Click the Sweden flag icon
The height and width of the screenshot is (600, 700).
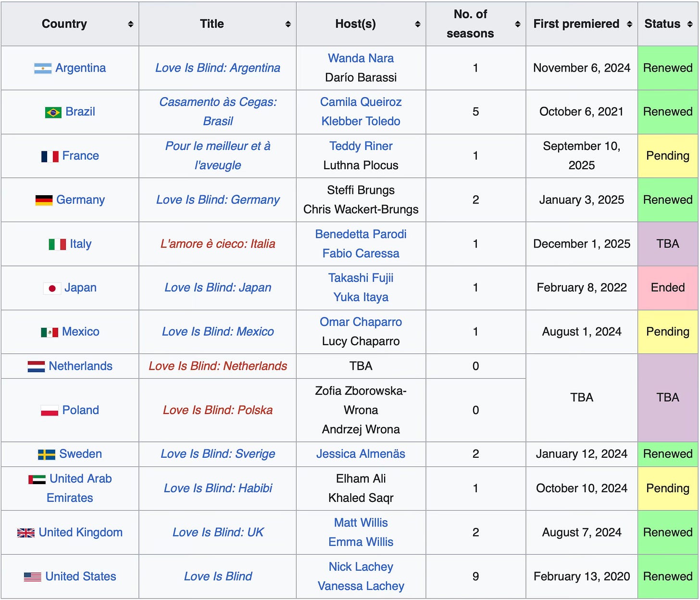tap(47, 454)
